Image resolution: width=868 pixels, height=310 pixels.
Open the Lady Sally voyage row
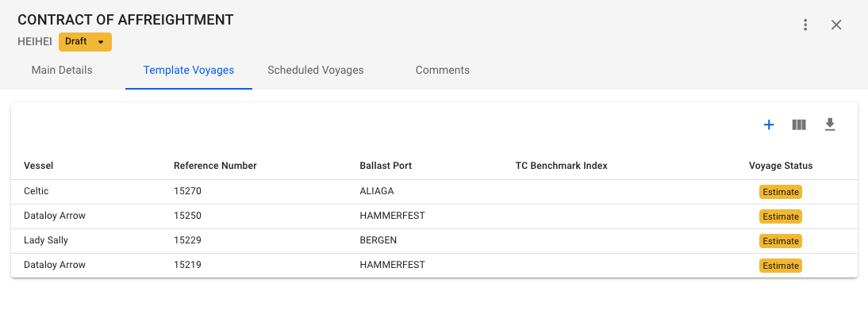pos(435,241)
